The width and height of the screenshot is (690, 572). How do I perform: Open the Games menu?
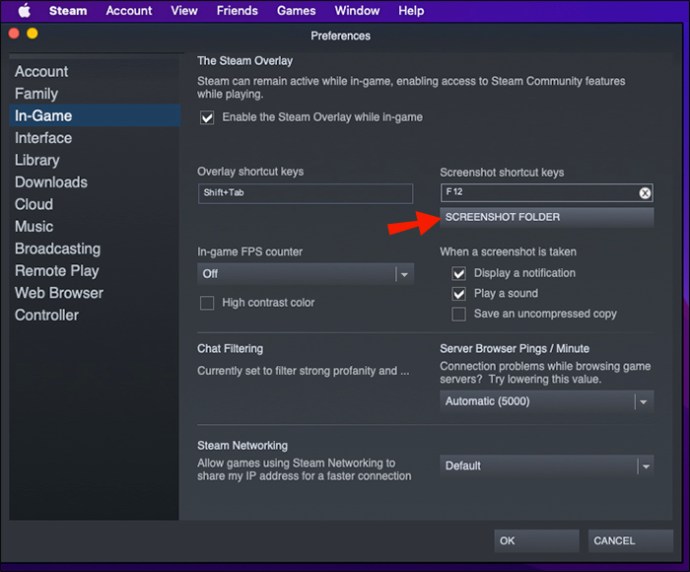click(x=296, y=11)
